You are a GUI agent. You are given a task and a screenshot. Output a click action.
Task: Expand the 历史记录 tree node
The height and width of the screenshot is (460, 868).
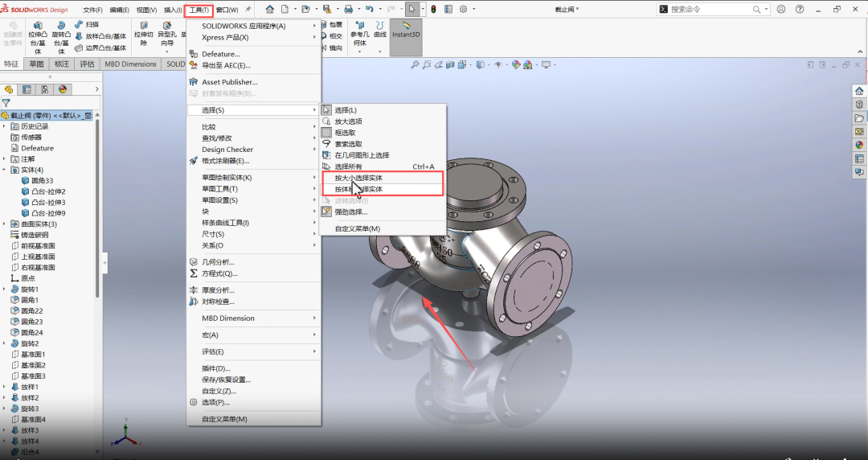(5, 126)
